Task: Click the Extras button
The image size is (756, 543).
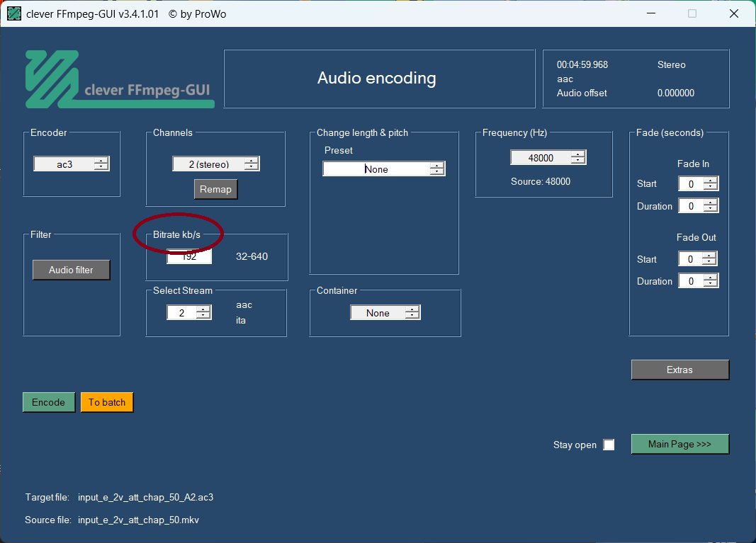Action: (679, 370)
